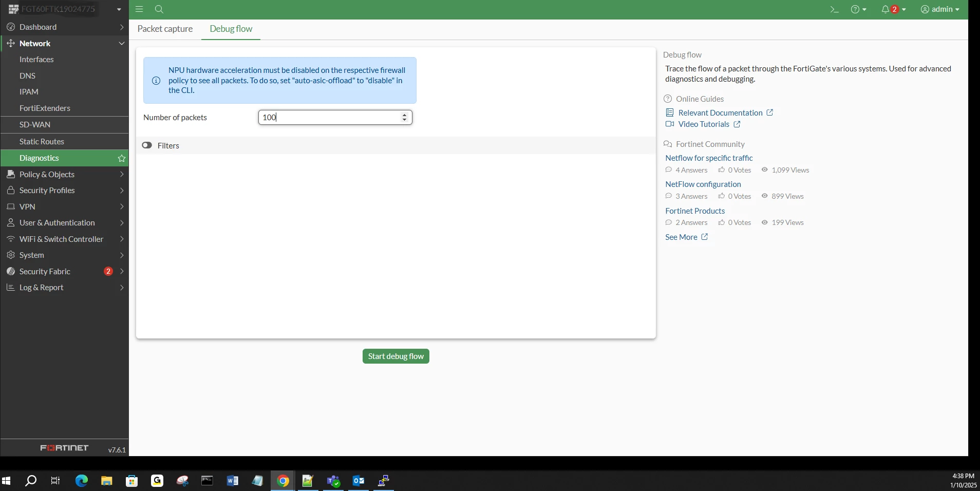The width and height of the screenshot is (980, 491).
Task: Expand User & Authentication chevron
Action: click(122, 222)
